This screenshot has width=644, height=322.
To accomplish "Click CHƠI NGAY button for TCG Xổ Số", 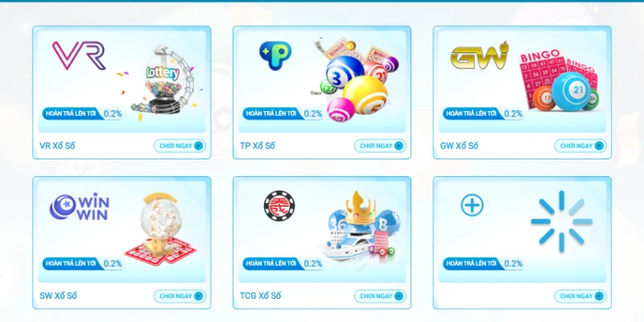I will coord(380,296).
